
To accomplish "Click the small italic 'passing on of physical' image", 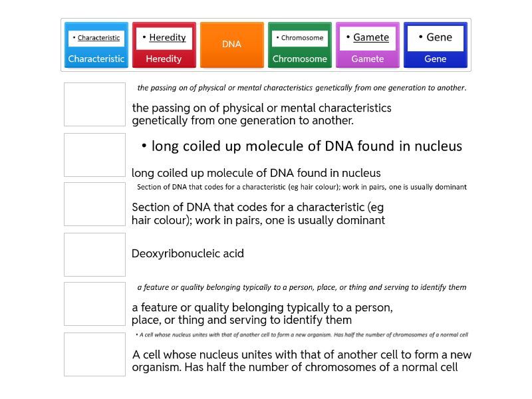I will pyautogui.click(x=301, y=88).
